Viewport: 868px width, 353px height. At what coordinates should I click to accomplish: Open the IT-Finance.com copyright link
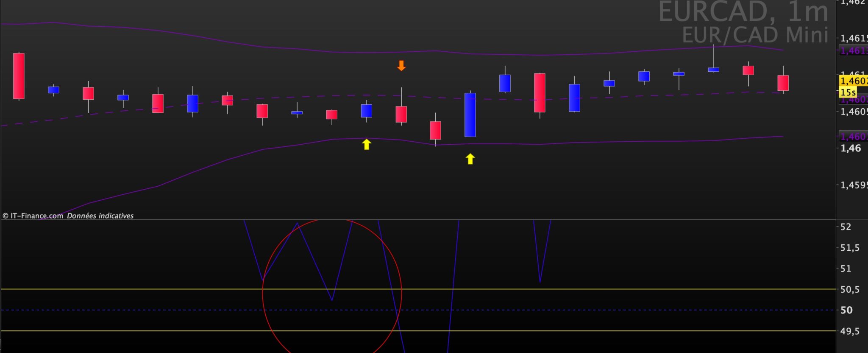pyautogui.click(x=33, y=216)
